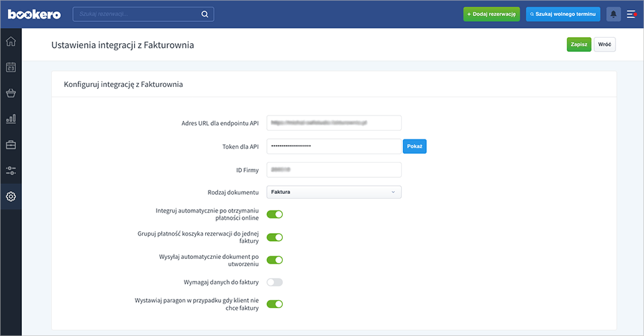Image resolution: width=644 pixels, height=336 pixels.
Task: Click the Wróć button
Action: (605, 44)
